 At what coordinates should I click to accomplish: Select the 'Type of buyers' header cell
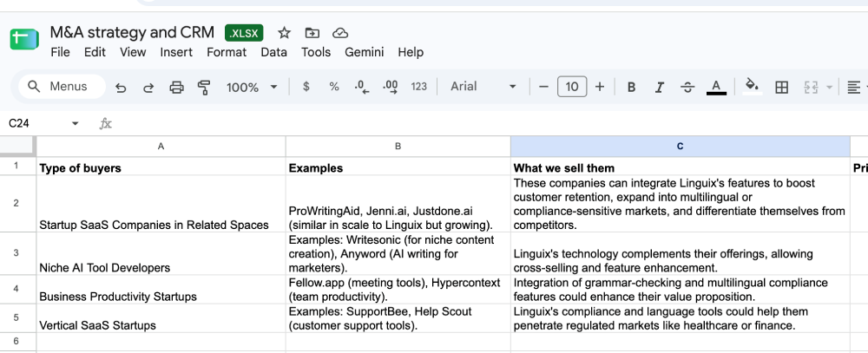point(161,167)
